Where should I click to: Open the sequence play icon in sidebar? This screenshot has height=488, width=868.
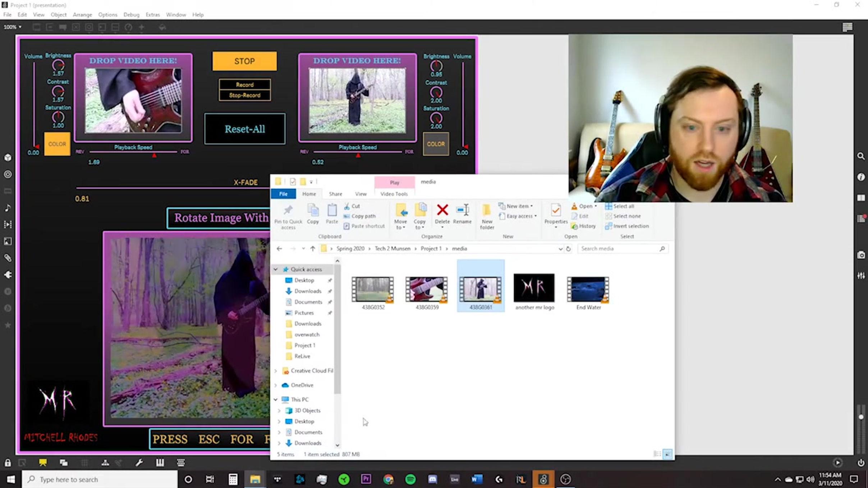coord(8,225)
